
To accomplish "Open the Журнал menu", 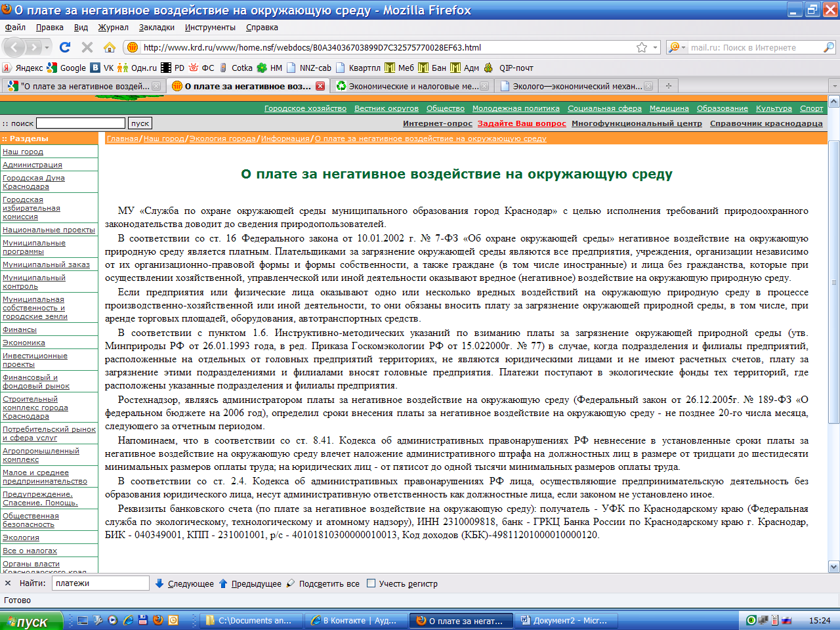I will coord(114,28).
